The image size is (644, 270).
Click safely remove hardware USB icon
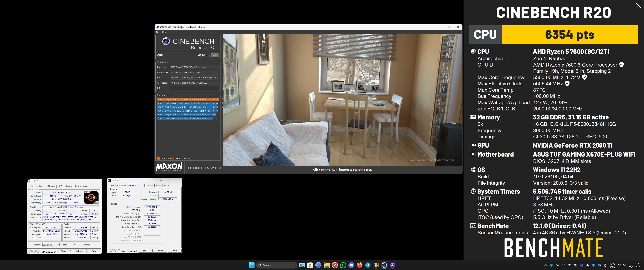(x=605, y=265)
